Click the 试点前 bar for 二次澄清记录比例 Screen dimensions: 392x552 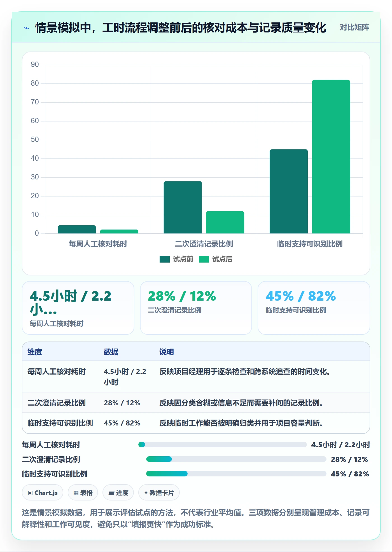point(183,207)
